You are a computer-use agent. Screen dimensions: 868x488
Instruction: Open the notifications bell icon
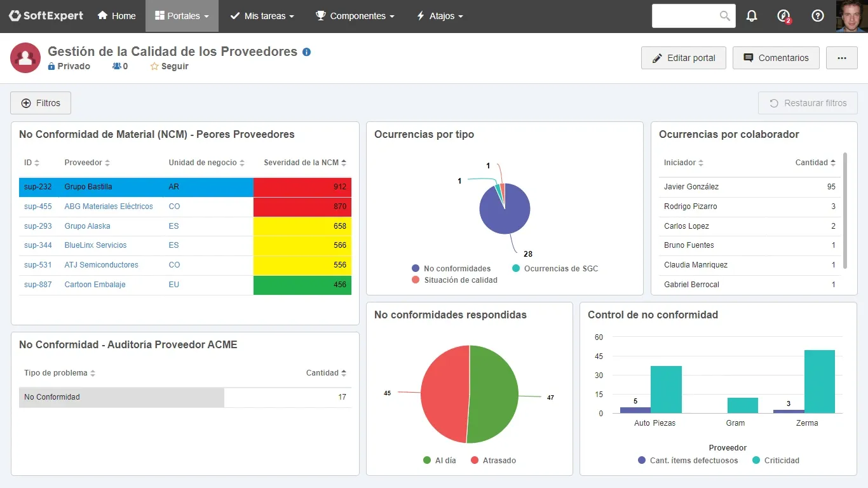coord(752,16)
